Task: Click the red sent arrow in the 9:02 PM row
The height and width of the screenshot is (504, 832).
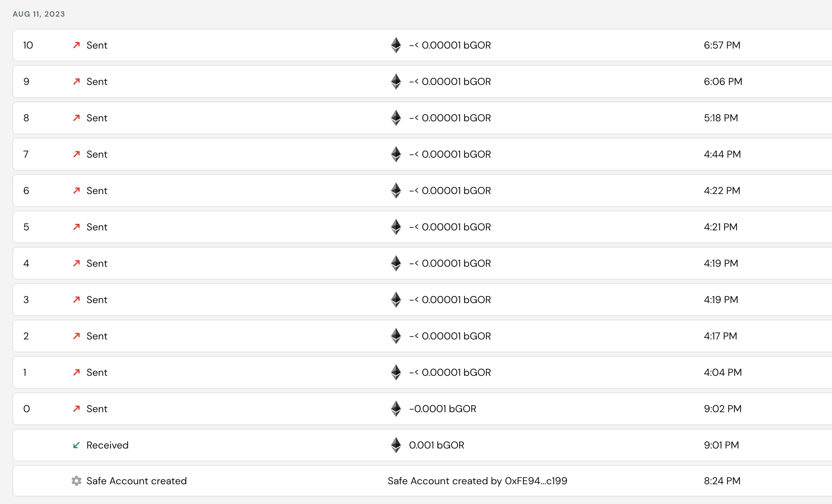Action: 76,409
